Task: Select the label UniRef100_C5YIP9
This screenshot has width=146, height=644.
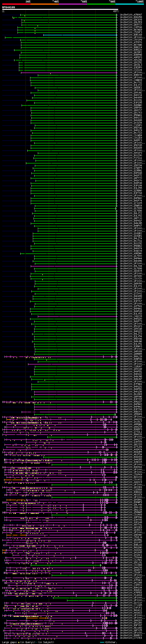Action: tap(131, 40)
